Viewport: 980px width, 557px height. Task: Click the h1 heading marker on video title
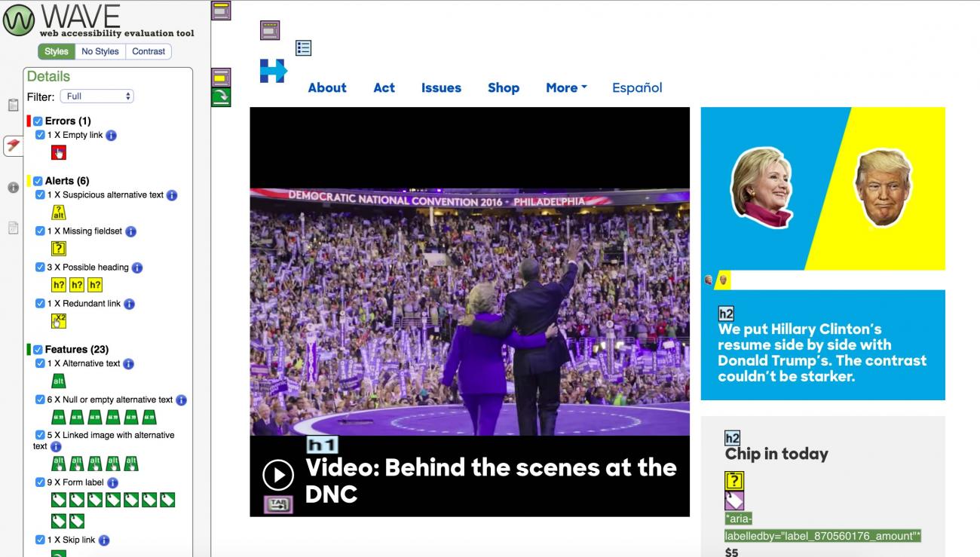(x=322, y=445)
